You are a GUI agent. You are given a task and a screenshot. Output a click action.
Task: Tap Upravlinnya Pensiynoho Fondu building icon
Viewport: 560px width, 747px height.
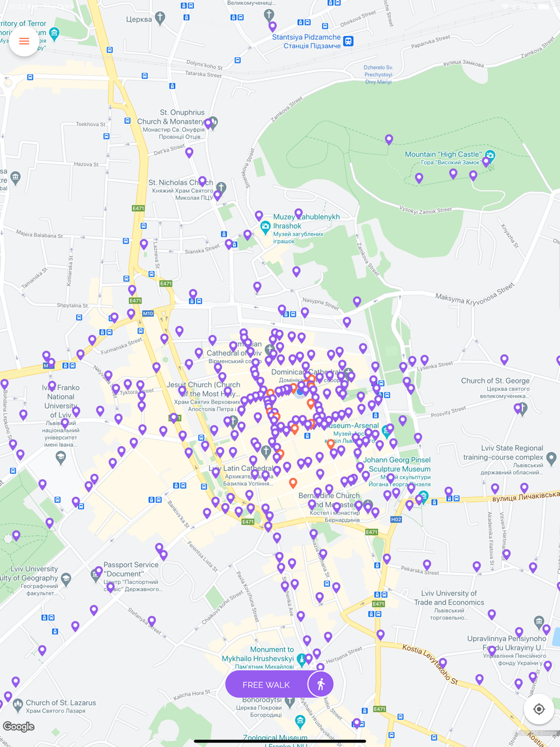[x=539, y=621]
